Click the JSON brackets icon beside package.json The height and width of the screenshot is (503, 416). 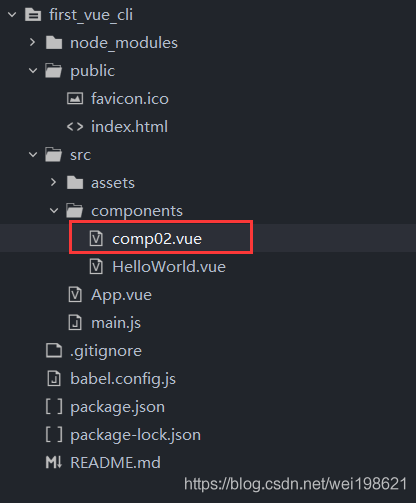tap(54, 407)
